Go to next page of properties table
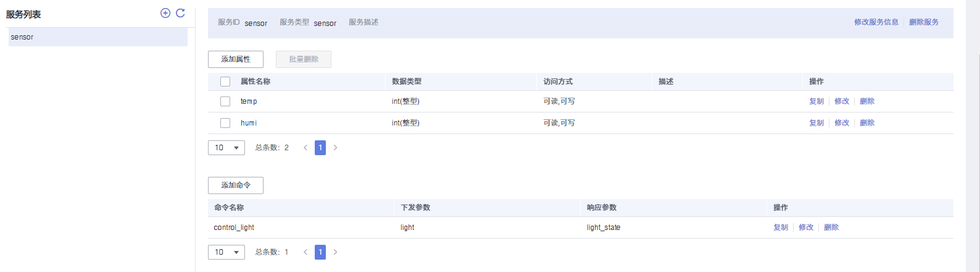The width and height of the screenshot is (980, 272). point(335,148)
